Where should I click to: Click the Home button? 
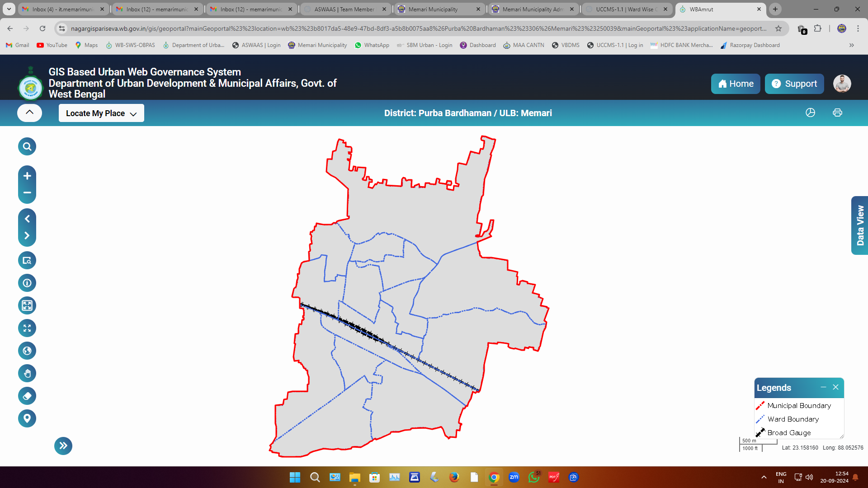736,84
